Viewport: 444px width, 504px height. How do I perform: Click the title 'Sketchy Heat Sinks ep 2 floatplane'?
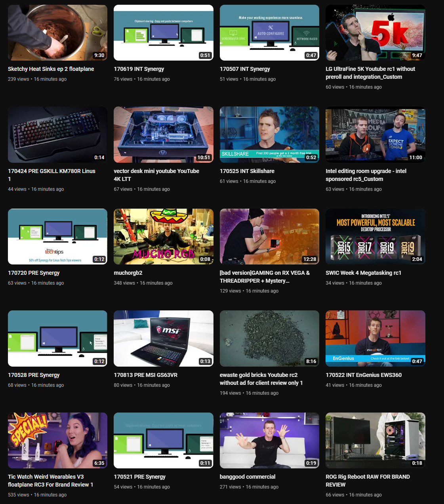click(x=51, y=69)
